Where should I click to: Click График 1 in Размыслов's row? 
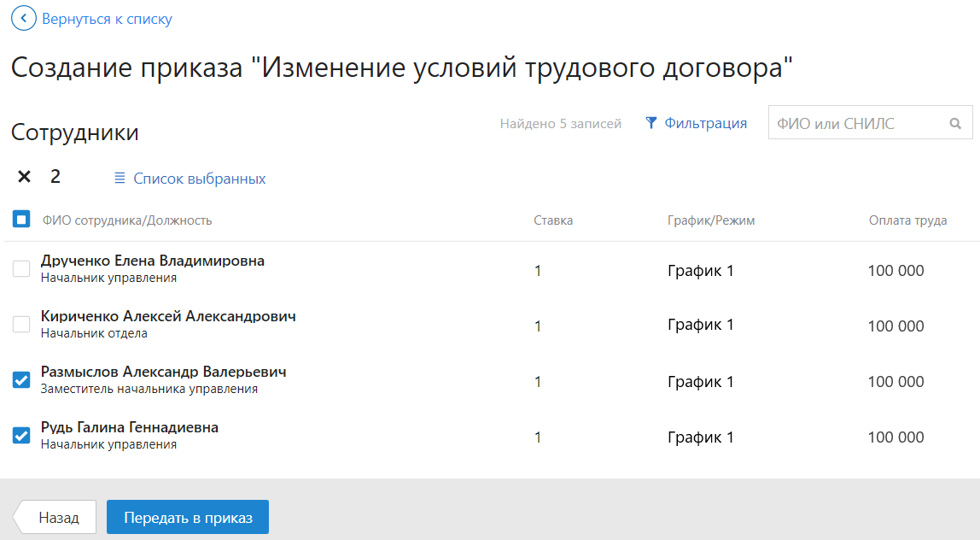(x=701, y=382)
